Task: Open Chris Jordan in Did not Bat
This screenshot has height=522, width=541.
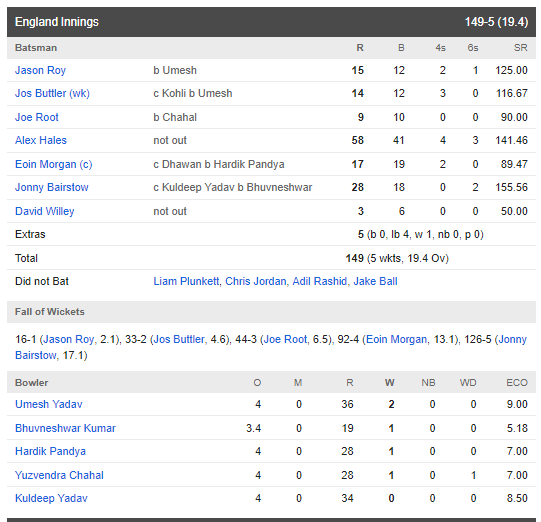Action: (x=255, y=282)
